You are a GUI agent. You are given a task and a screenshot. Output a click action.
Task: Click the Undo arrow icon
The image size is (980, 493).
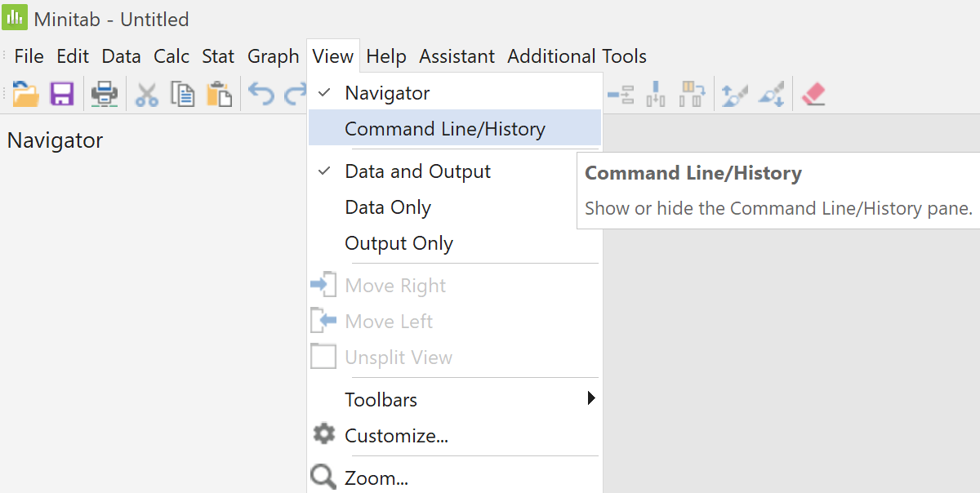tap(261, 94)
